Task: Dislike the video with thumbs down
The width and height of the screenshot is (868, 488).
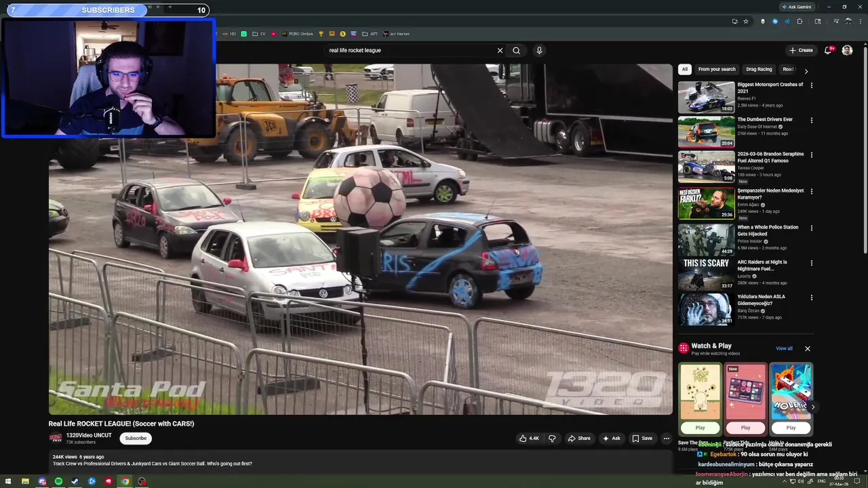Action: [552, 439]
